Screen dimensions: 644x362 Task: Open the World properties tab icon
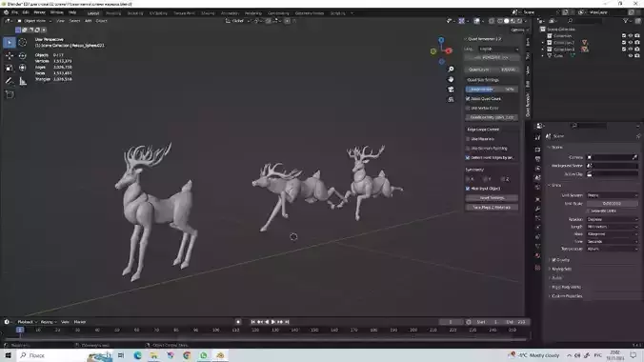tap(537, 188)
